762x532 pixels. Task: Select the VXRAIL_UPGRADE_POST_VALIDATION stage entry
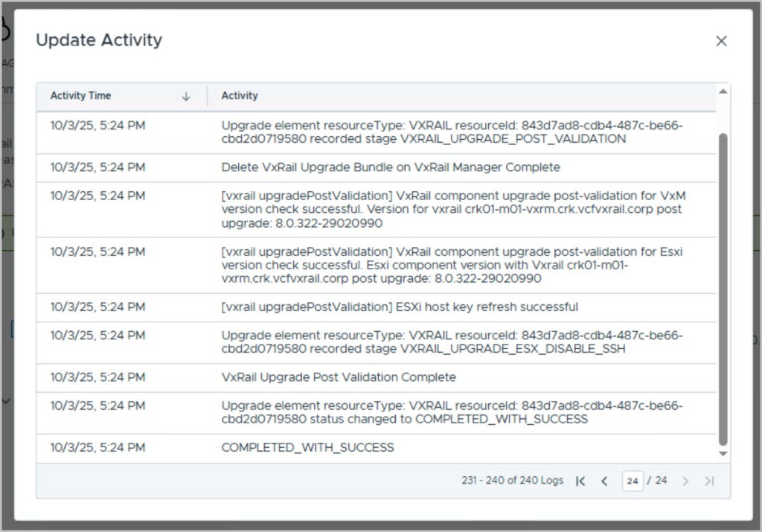coord(376,132)
